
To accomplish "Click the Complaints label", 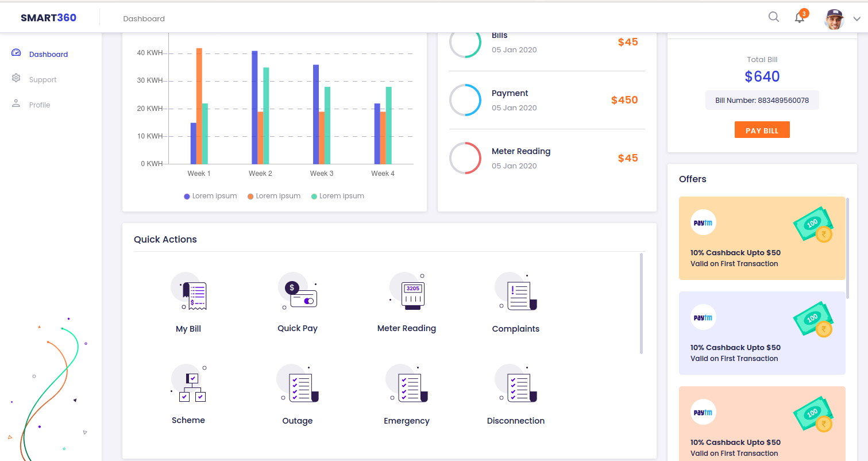I will click(x=516, y=329).
